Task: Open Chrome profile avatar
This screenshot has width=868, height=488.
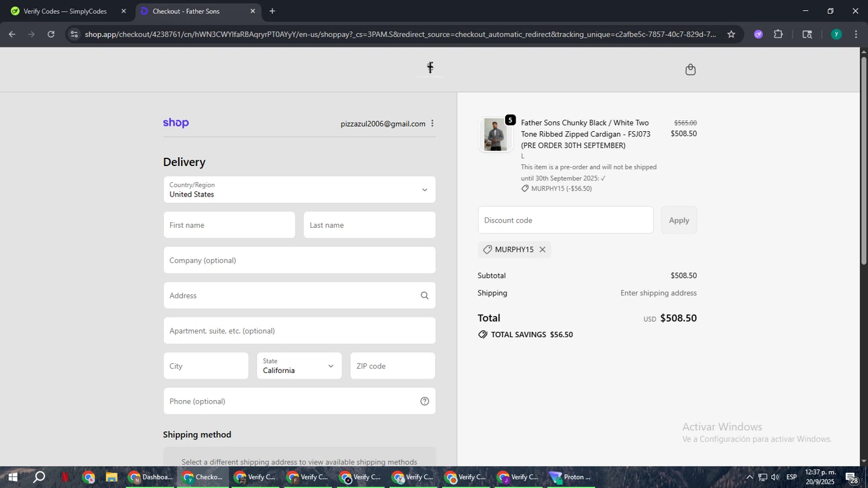Action: 836,34
